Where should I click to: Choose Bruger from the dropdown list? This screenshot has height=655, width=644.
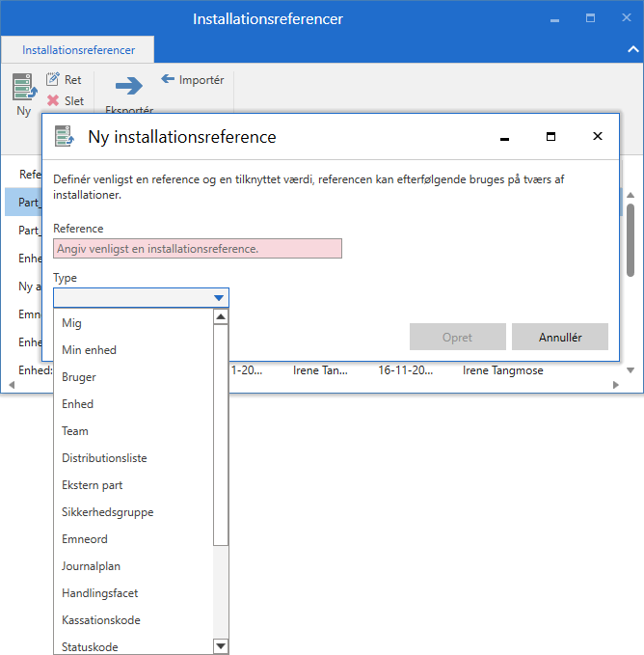(x=134, y=377)
